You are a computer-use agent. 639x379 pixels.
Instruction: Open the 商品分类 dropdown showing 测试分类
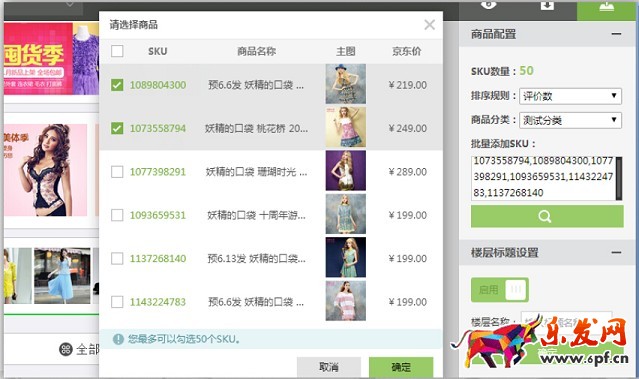click(x=570, y=120)
